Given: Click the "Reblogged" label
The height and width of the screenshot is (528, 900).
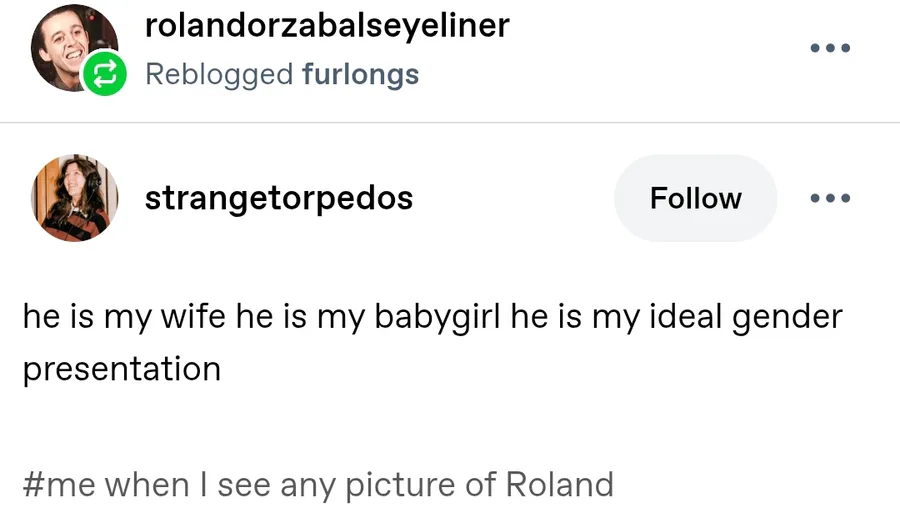Looking at the screenshot, I should pos(219,74).
